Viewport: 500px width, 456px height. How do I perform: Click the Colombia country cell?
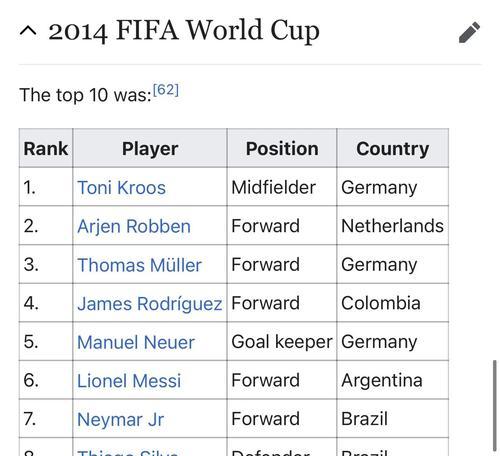393,303
